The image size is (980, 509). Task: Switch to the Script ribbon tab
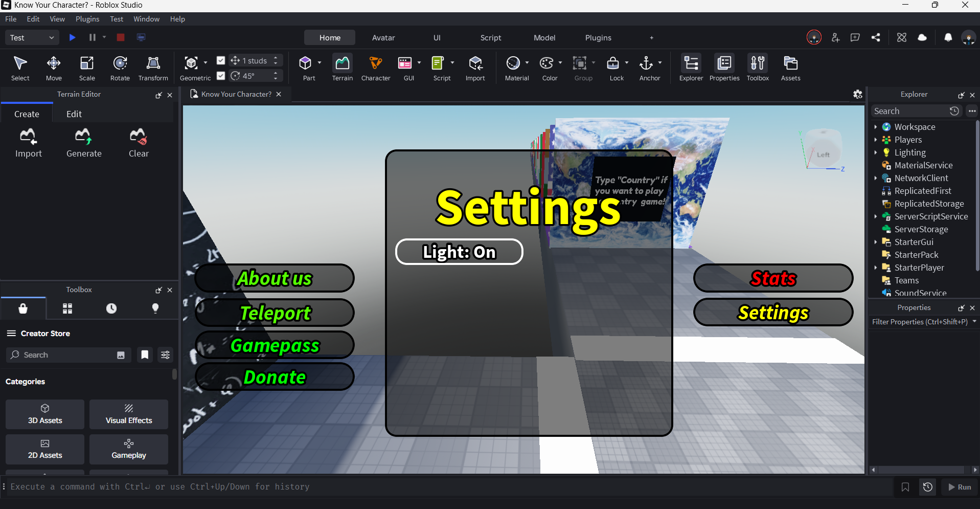pyautogui.click(x=491, y=38)
